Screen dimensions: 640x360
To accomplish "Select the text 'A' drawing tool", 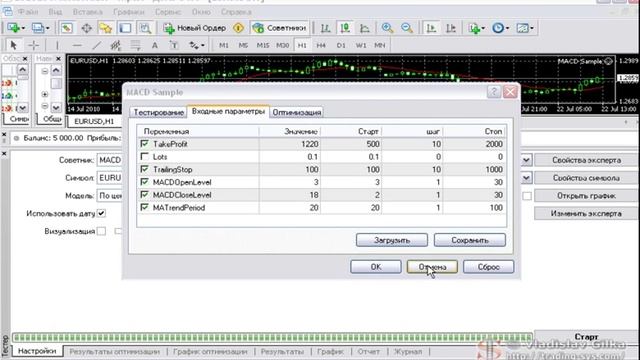I will pyautogui.click(x=155, y=45).
